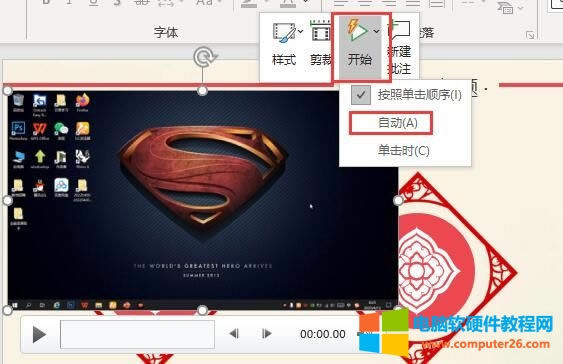Expand the 开始 dropdown arrow

coord(376,32)
